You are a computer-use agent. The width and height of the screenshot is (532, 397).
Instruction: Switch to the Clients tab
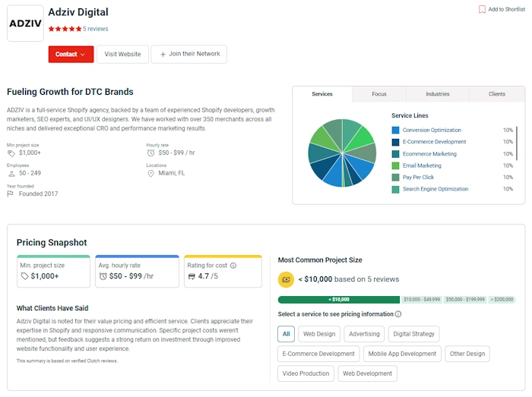click(497, 94)
